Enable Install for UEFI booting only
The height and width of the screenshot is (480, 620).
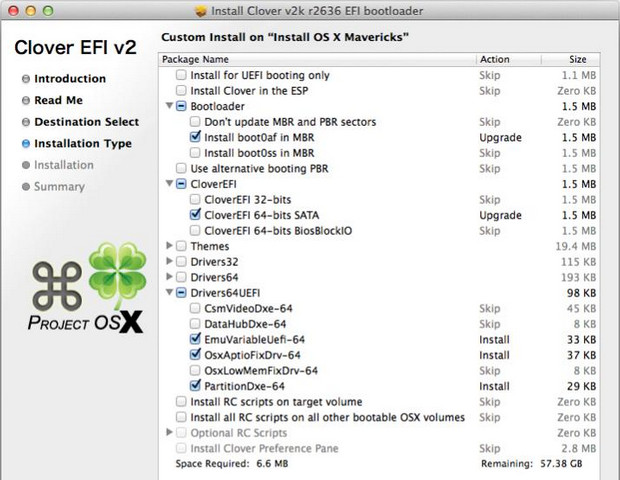180,75
